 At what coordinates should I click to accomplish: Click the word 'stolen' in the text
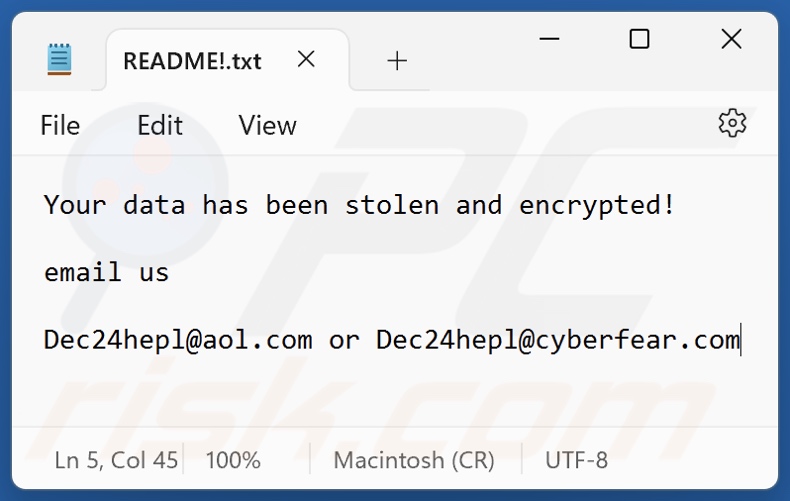point(392,205)
